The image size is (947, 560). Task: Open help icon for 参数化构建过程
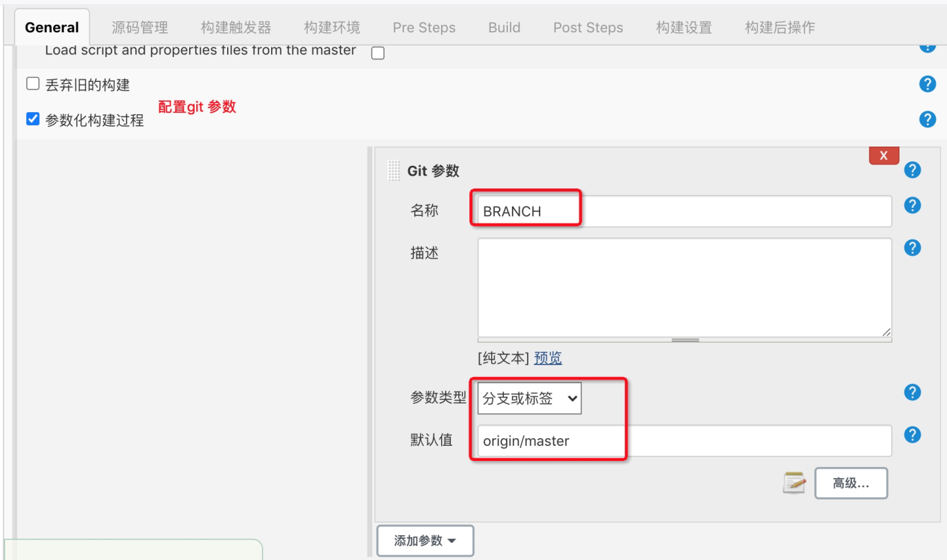pos(927,119)
